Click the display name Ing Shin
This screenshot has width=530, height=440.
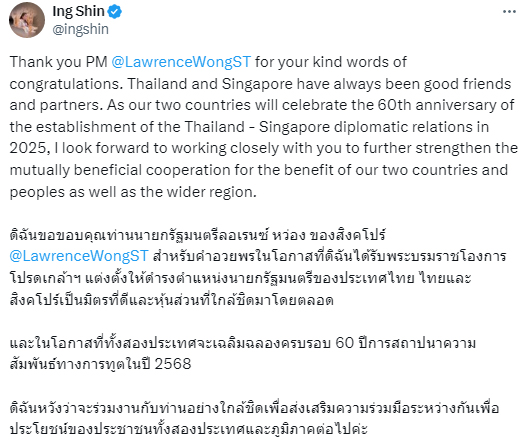click(x=78, y=11)
